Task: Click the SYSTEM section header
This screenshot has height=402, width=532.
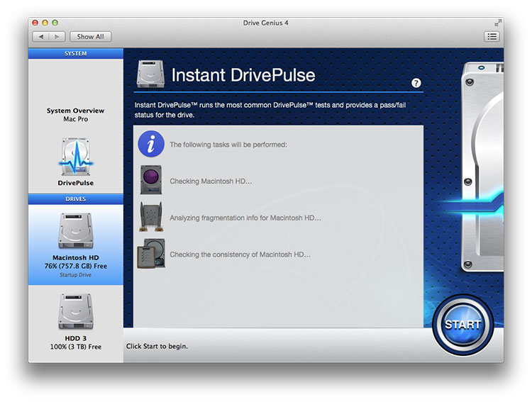Action: tap(76, 54)
